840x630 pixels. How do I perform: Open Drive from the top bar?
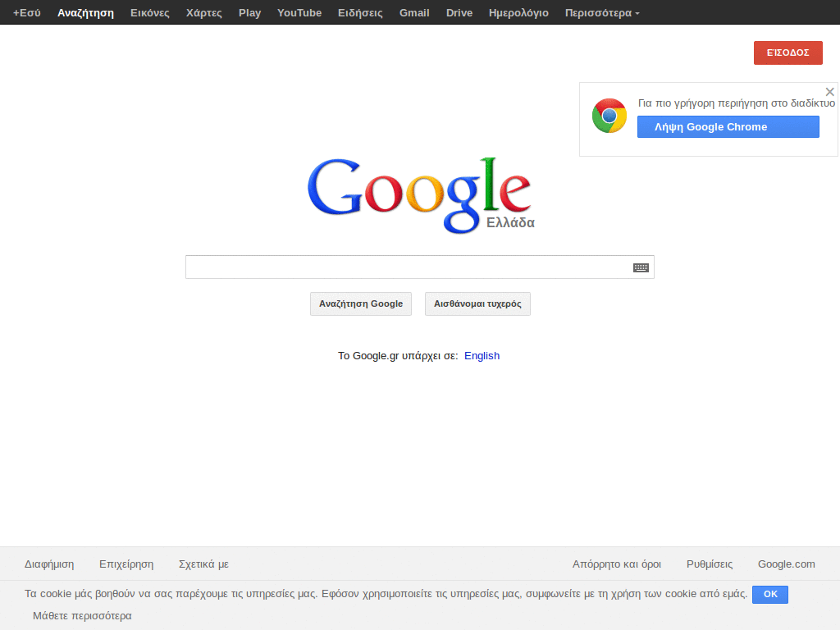[x=459, y=13]
